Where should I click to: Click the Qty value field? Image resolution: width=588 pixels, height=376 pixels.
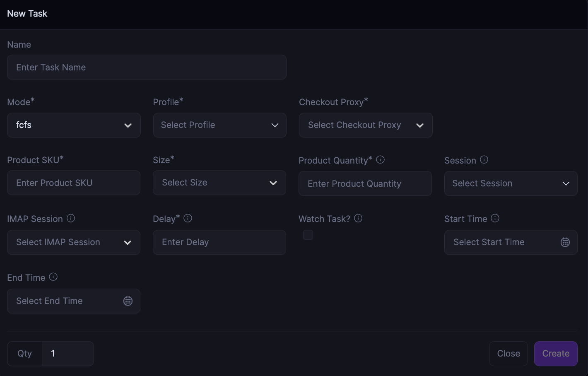click(67, 354)
